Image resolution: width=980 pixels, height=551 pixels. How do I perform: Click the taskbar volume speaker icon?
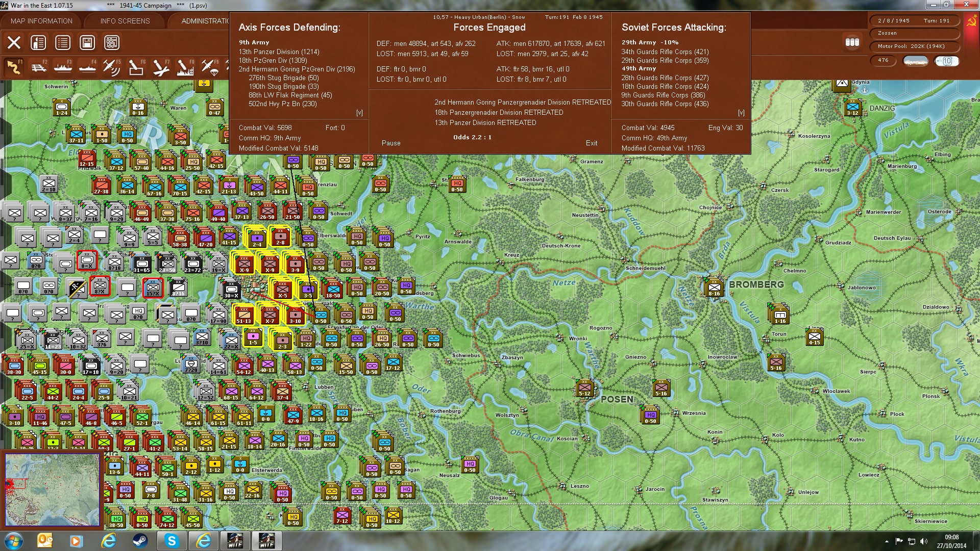[x=923, y=541]
